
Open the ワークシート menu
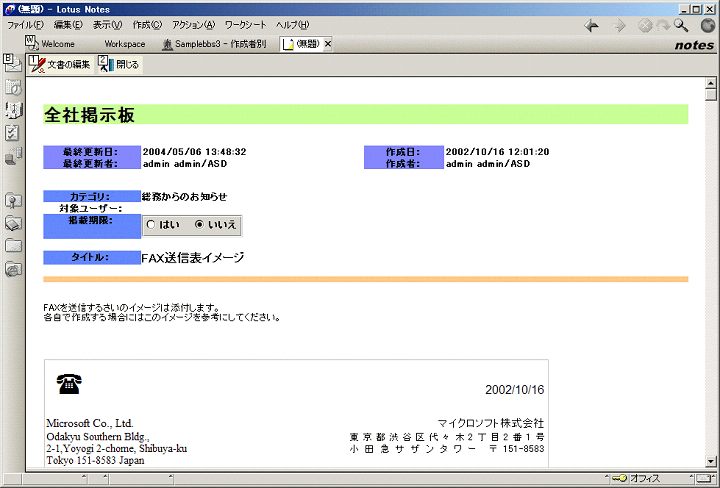(246, 25)
